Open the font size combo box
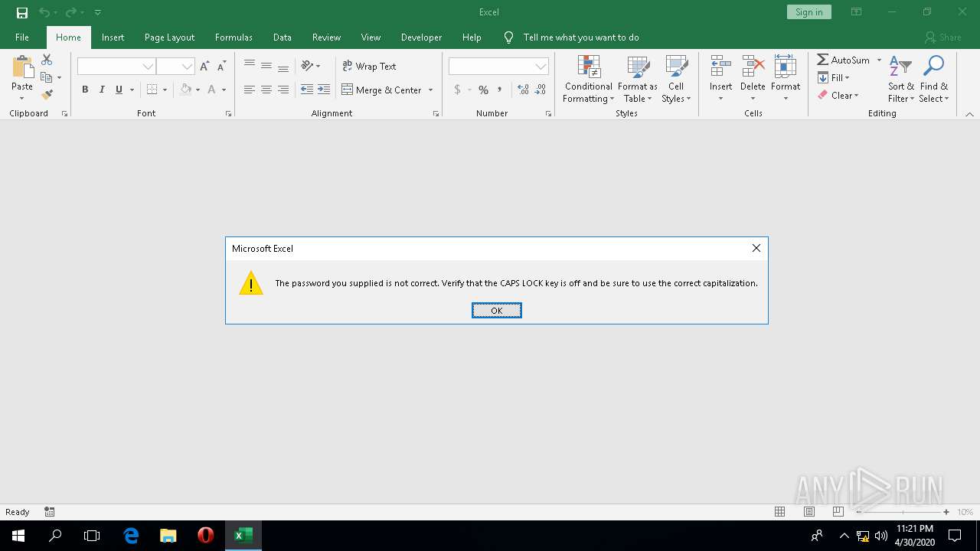 pyautogui.click(x=175, y=67)
